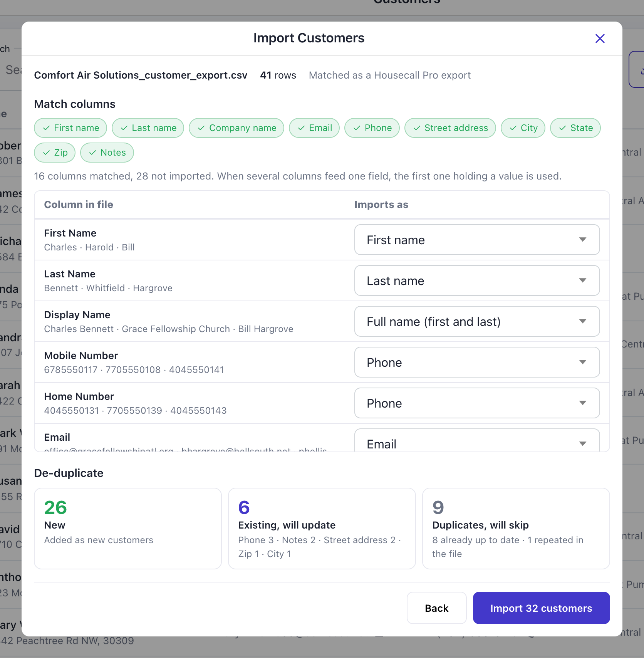Click the 'Mobile Number' column label
This screenshot has width=644, height=658.
pyautogui.click(x=81, y=356)
